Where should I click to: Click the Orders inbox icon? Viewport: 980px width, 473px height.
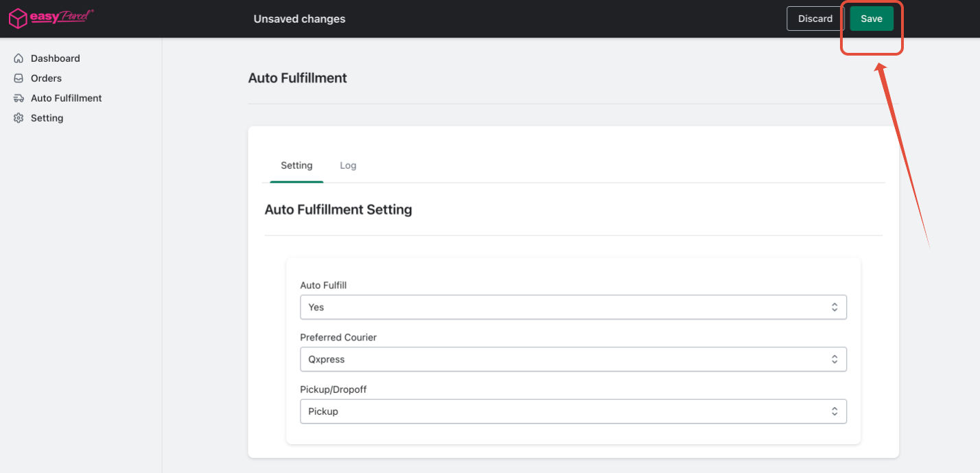19,78
